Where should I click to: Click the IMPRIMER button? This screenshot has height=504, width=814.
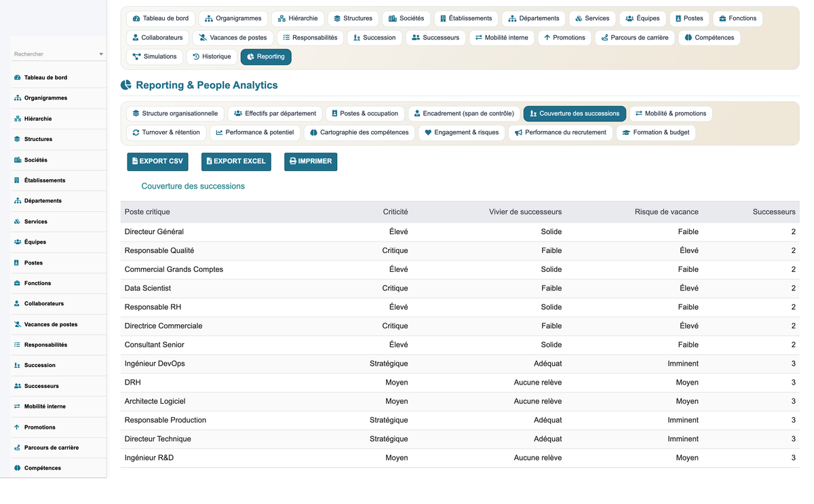[x=311, y=161]
